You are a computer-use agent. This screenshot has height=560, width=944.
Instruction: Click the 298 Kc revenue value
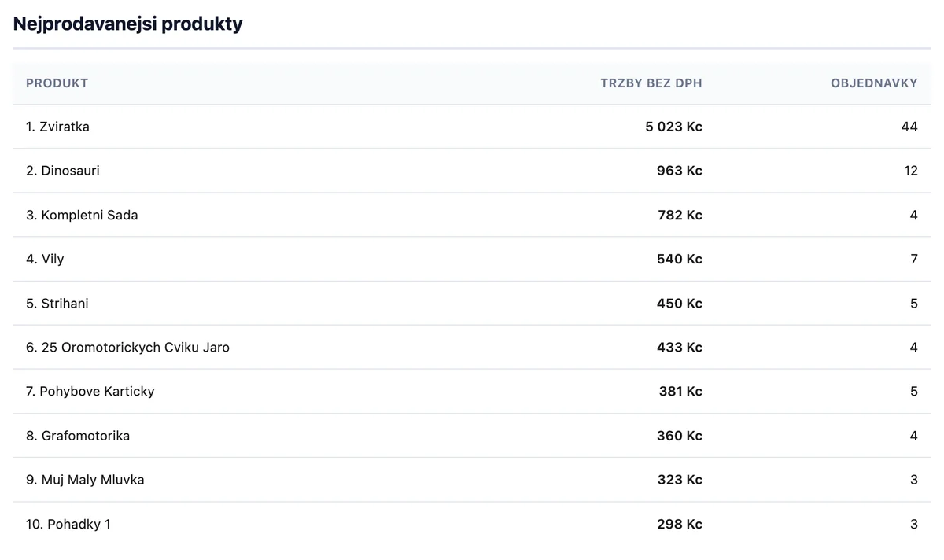[x=679, y=524]
